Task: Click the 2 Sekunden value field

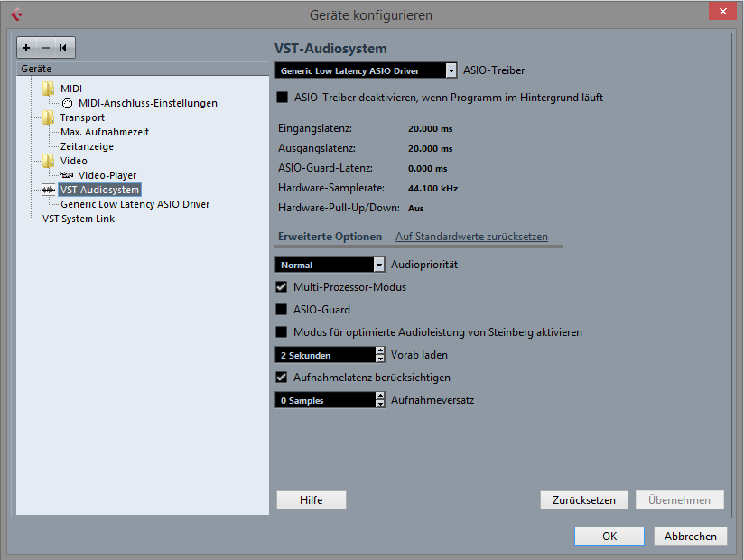Action: tap(325, 355)
